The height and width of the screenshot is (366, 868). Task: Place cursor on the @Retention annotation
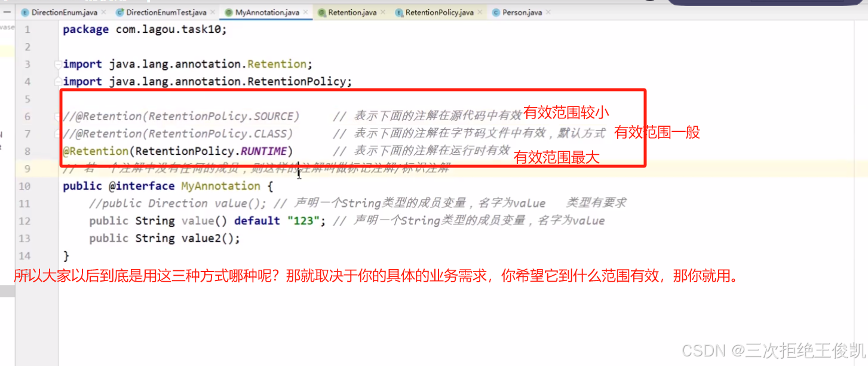(96, 151)
